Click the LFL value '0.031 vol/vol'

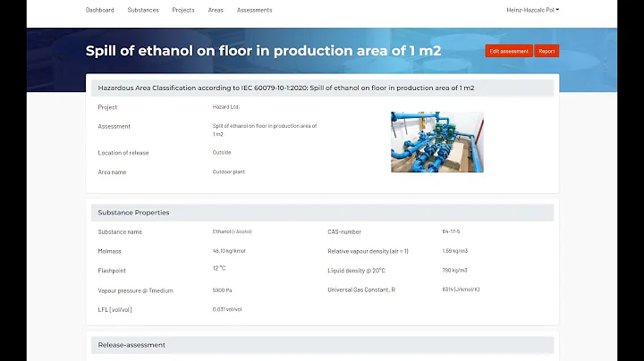(x=227, y=309)
